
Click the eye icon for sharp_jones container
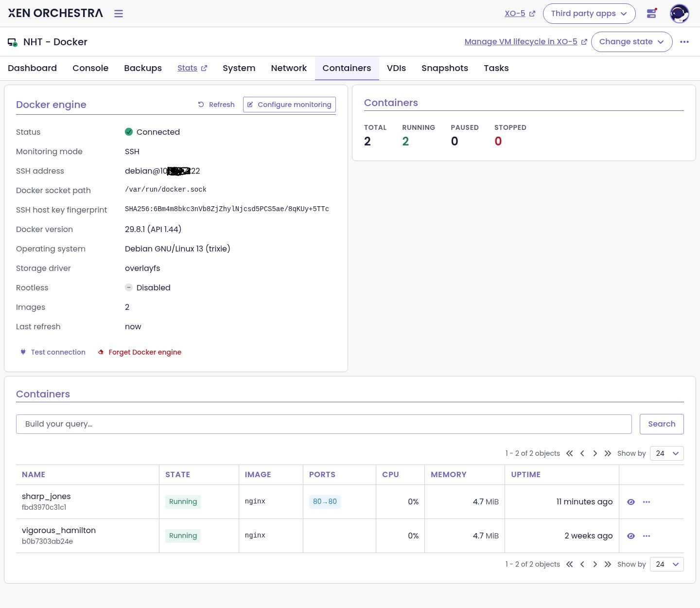tap(631, 502)
